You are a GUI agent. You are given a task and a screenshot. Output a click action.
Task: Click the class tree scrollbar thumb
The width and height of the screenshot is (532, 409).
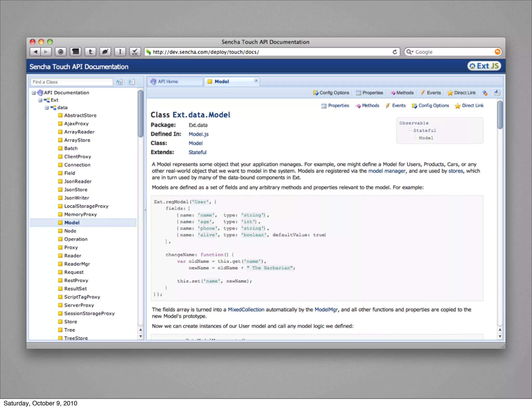pos(141,113)
